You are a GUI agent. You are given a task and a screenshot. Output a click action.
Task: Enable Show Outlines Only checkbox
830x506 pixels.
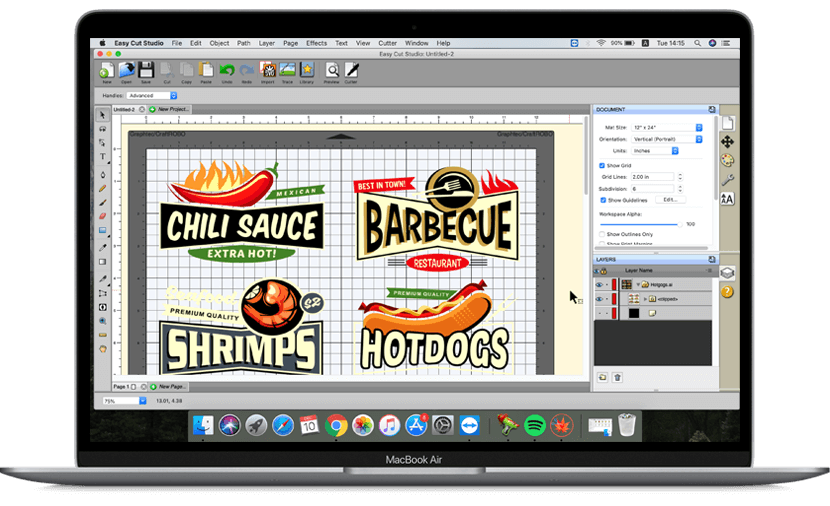click(x=602, y=234)
